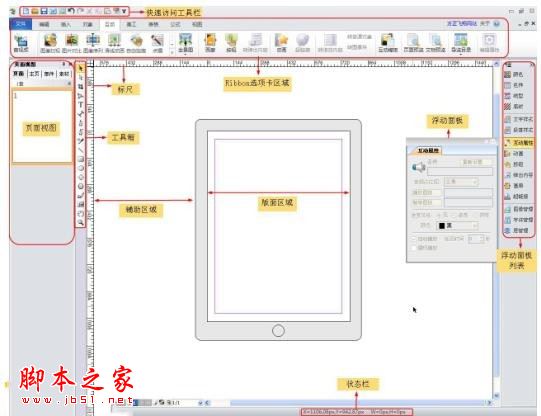Open the 超链接 hyperlink panel from list
This screenshot has width=541, height=416.
(x=517, y=196)
